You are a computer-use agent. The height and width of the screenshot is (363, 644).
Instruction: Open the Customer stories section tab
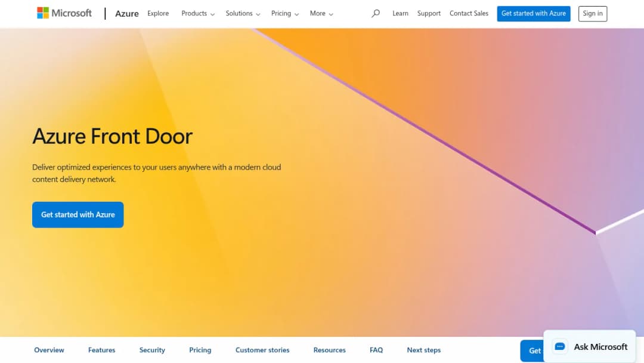pos(262,350)
